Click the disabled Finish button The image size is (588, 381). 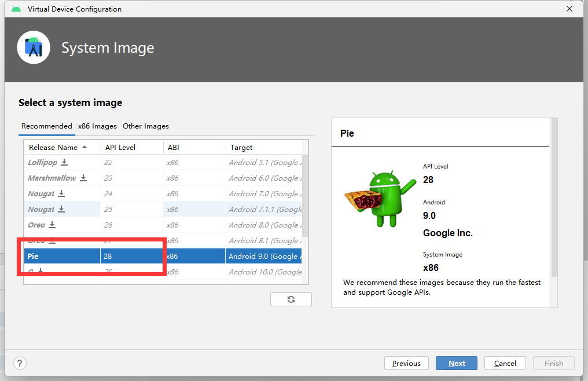point(553,364)
